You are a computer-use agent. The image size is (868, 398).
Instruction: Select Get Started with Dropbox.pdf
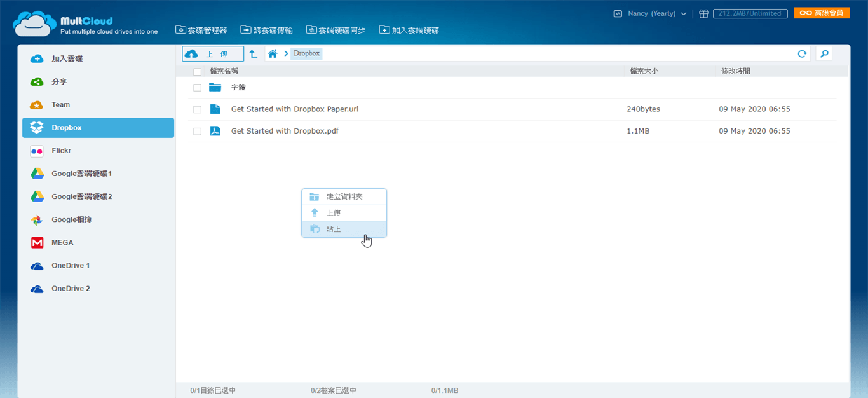pyautogui.click(x=285, y=131)
